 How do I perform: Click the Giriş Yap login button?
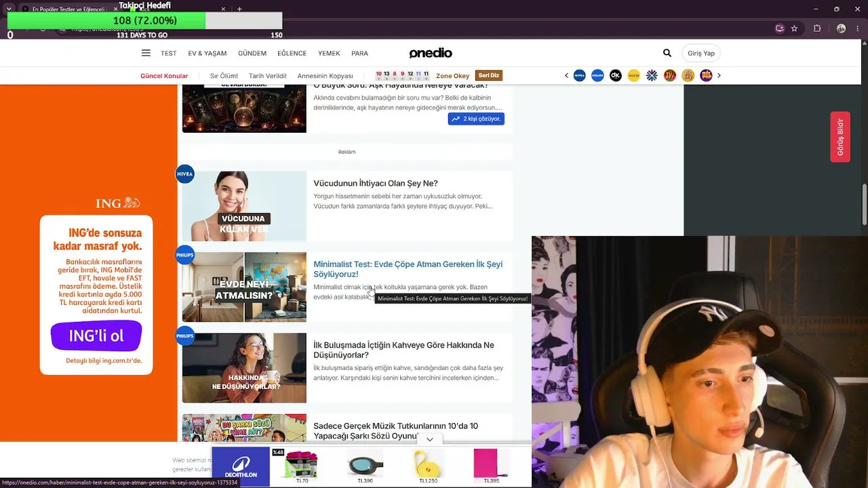click(x=701, y=53)
